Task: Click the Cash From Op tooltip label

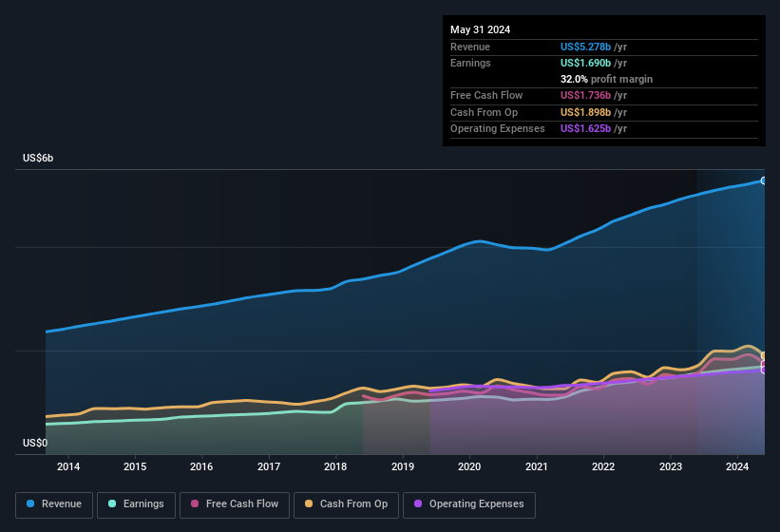Action: 484,112
